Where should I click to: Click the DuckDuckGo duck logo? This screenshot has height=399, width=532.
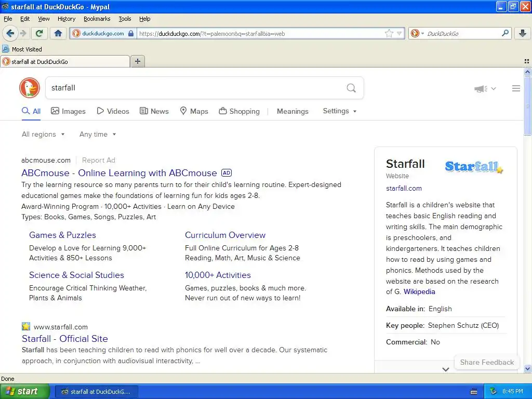pos(30,88)
